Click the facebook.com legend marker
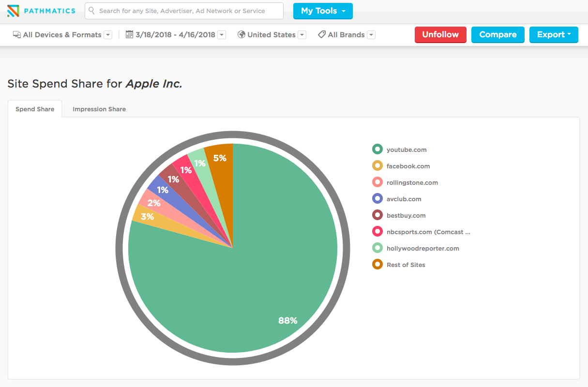 pyautogui.click(x=377, y=165)
